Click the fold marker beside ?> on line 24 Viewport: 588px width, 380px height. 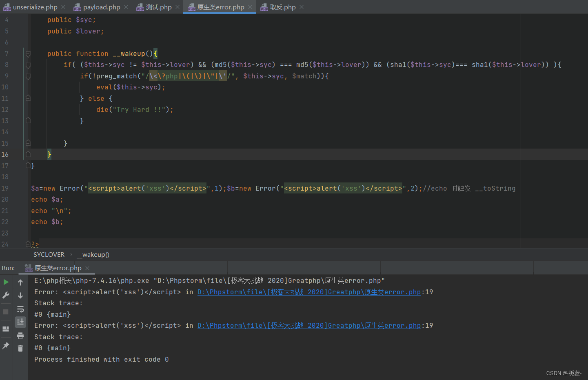pos(28,244)
